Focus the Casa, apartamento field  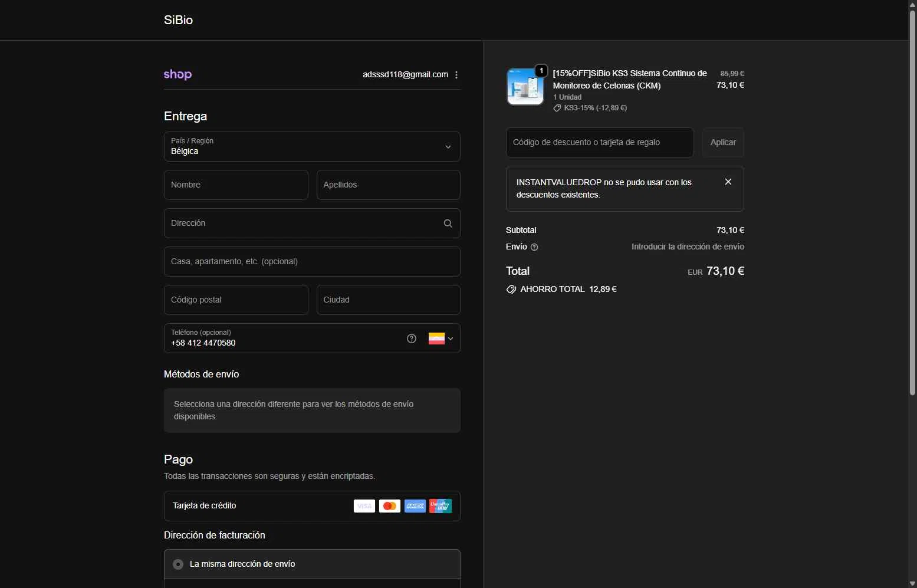point(312,261)
